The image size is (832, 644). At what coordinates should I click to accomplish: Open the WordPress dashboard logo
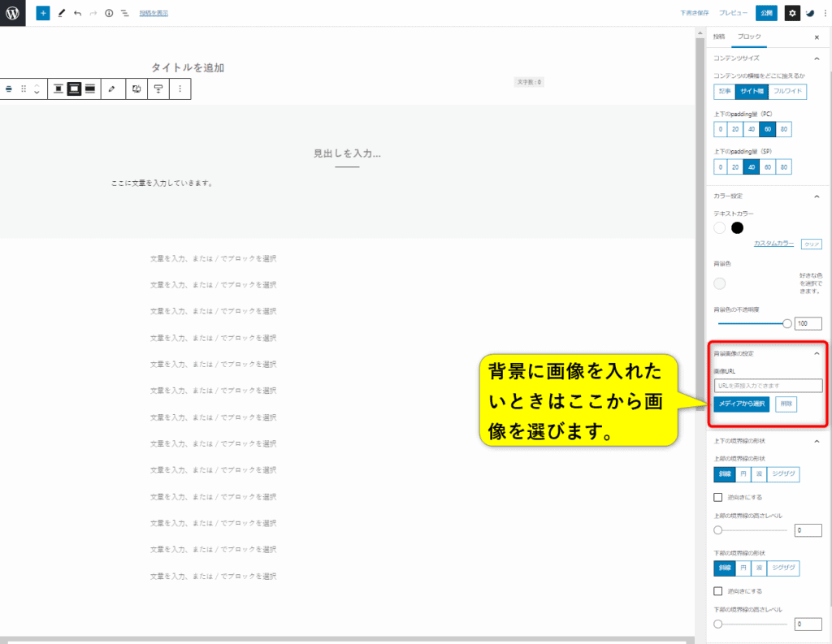coord(13,13)
